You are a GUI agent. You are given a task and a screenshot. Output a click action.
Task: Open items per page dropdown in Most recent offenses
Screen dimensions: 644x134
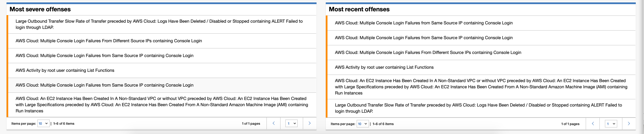tap(362, 124)
